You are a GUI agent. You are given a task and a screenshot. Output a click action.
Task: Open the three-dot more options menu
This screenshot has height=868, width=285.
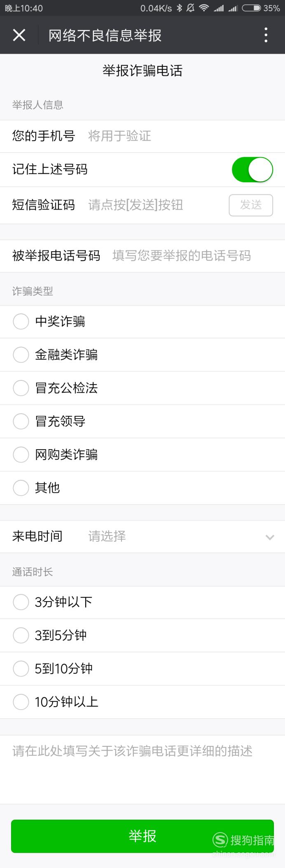point(266,35)
